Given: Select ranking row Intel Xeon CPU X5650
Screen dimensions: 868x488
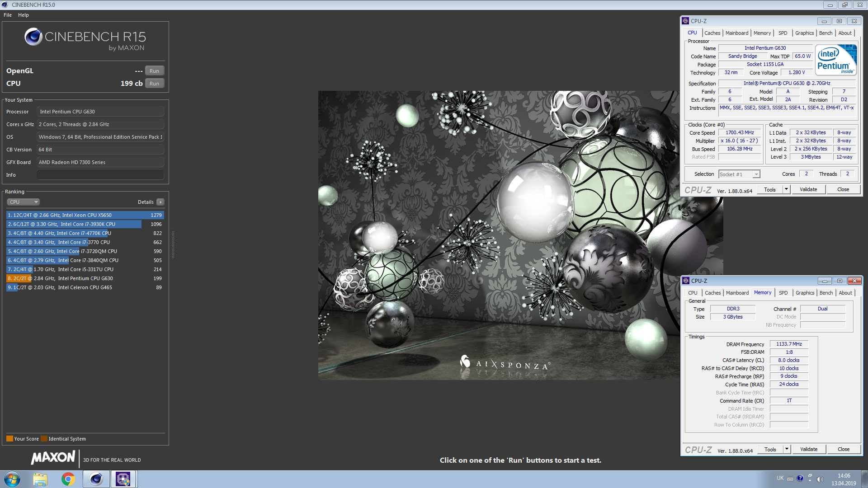Looking at the screenshot, I should tap(85, 215).
